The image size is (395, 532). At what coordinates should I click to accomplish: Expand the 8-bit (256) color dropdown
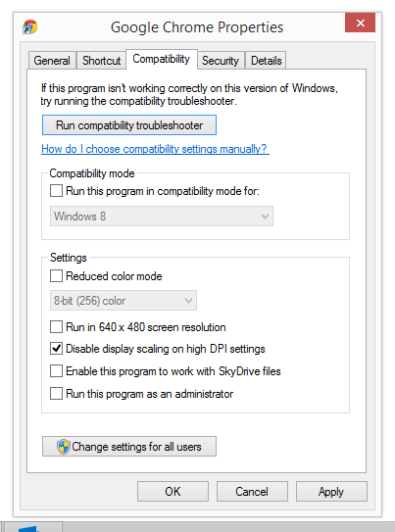click(x=123, y=300)
